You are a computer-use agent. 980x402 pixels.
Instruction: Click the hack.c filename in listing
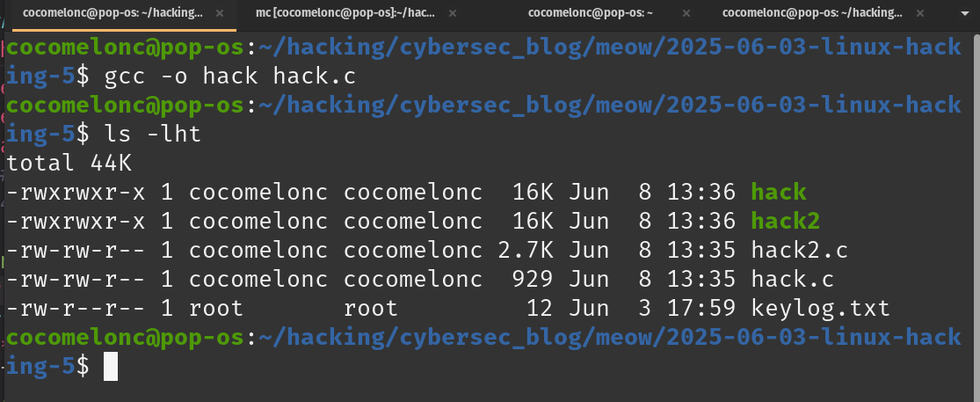[x=793, y=280]
